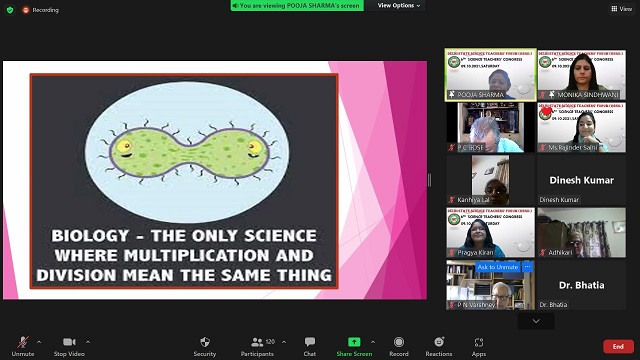Click the green encryption shield icon
The height and width of the screenshot is (360, 640).
(x=10, y=10)
